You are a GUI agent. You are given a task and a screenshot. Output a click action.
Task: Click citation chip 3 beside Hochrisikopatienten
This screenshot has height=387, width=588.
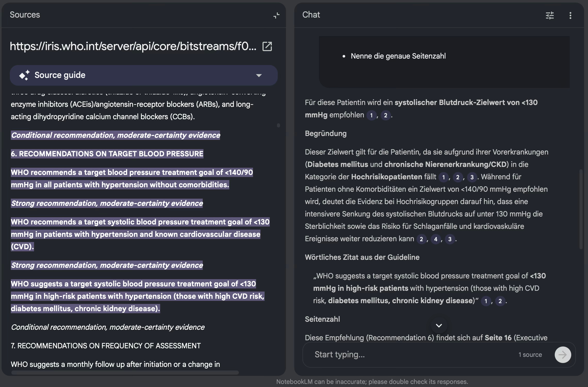coord(472,177)
